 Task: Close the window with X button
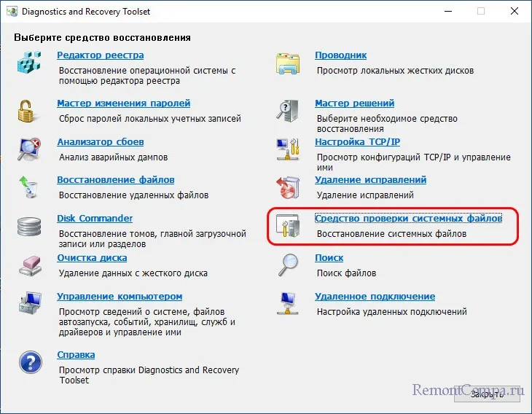click(515, 11)
